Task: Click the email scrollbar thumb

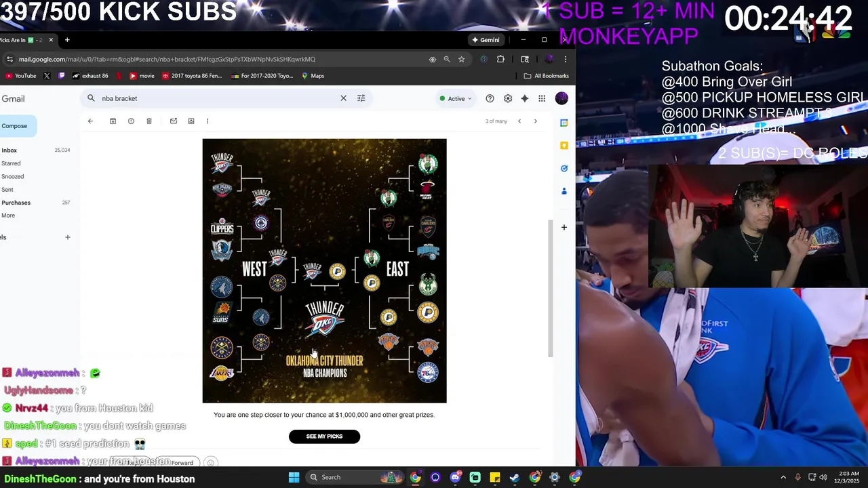Action: coord(551,288)
